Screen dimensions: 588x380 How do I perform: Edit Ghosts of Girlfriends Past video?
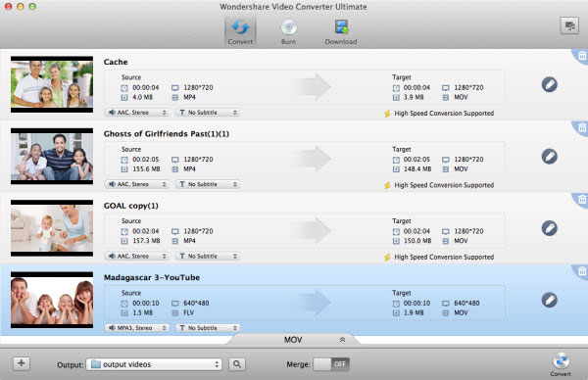(550, 157)
